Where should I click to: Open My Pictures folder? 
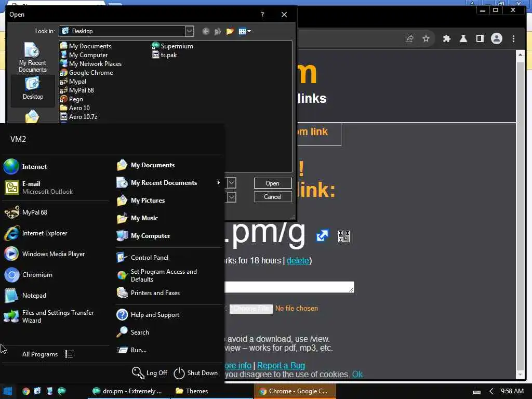click(x=141, y=201)
